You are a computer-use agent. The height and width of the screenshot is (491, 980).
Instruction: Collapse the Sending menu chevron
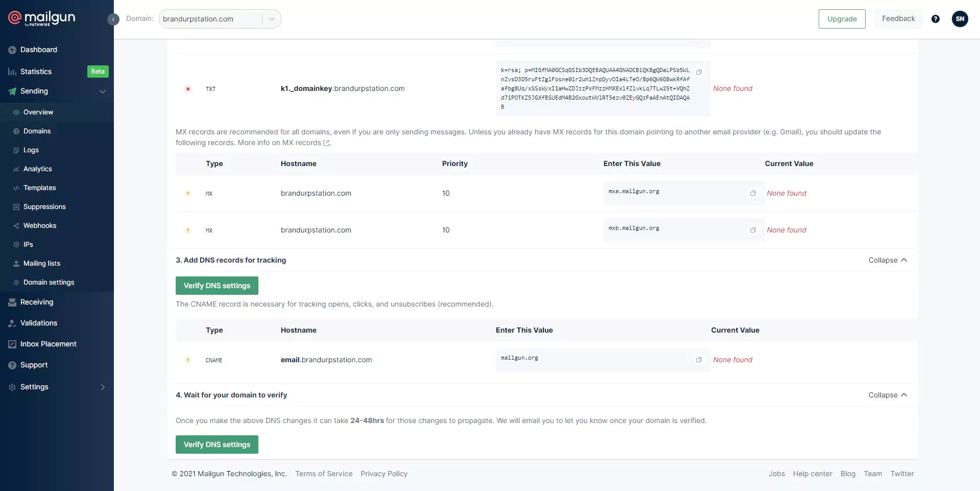coord(103,91)
